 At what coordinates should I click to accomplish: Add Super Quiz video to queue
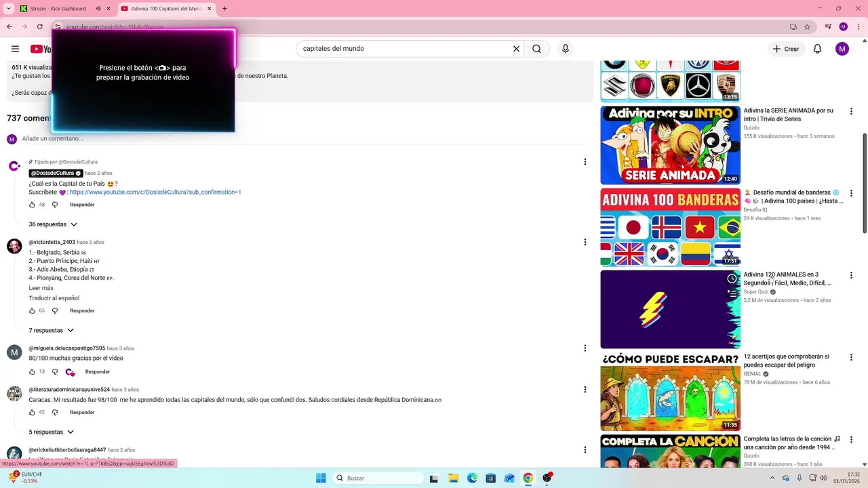tap(732, 293)
